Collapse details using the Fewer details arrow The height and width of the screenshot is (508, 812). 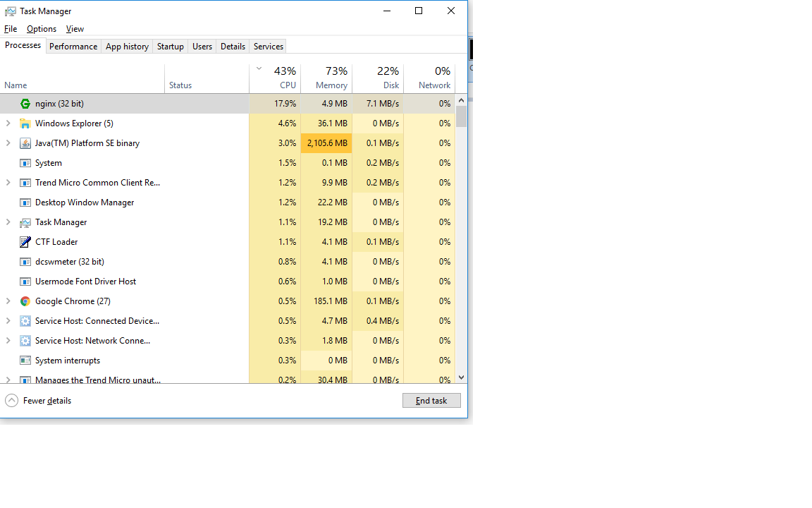point(11,400)
